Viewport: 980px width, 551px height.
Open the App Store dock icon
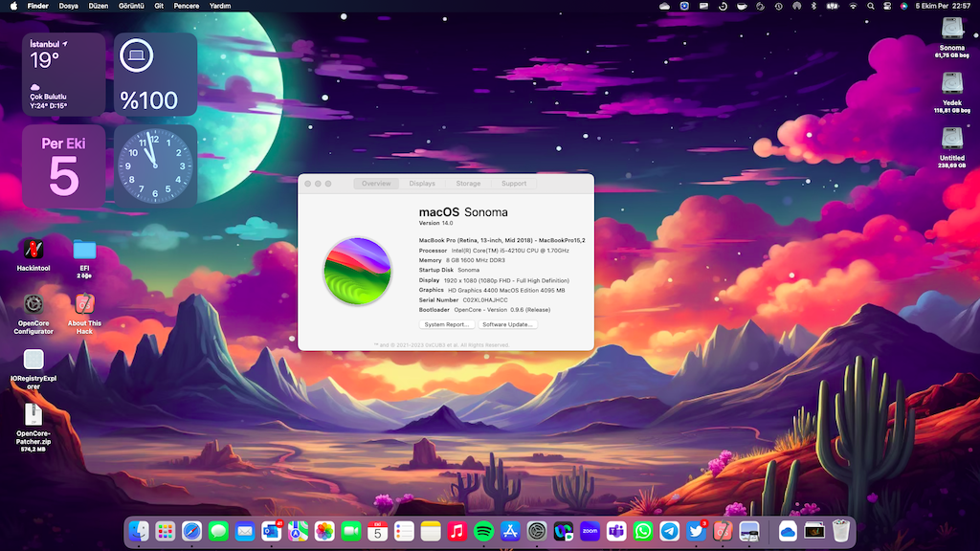click(x=510, y=531)
